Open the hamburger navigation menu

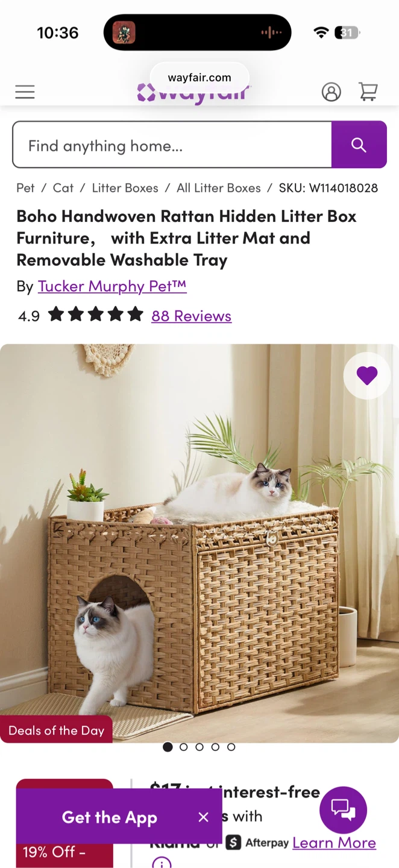25,92
